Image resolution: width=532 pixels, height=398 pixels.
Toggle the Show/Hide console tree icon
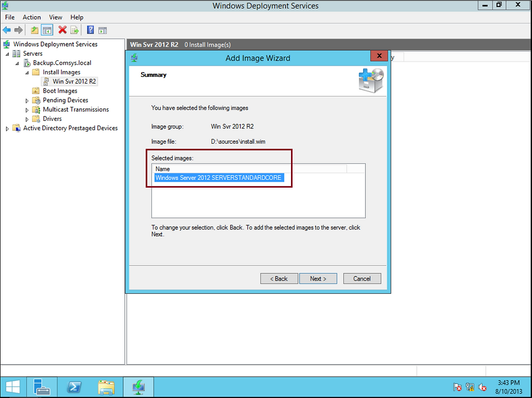[x=47, y=30]
